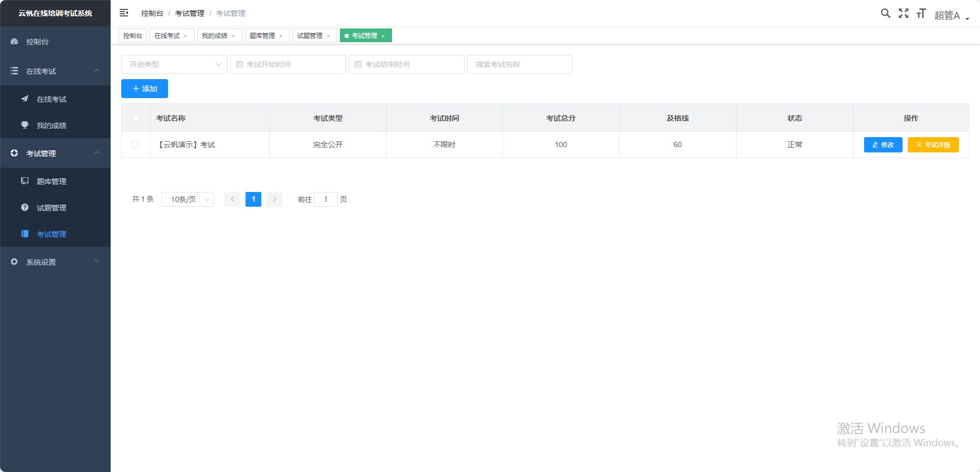Collapse the 考试管理 sidebar group
Viewport: 980px width, 472px height.
click(55, 153)
